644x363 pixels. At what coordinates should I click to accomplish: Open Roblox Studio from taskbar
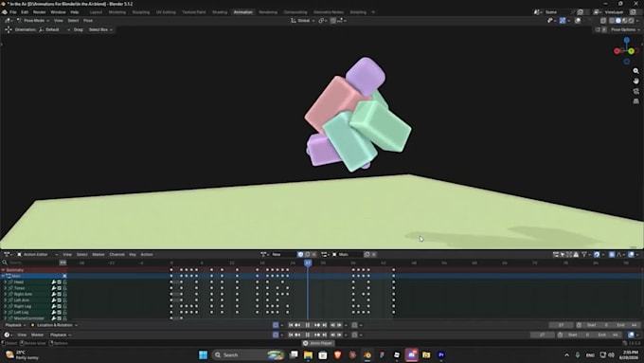pos(397,354)
